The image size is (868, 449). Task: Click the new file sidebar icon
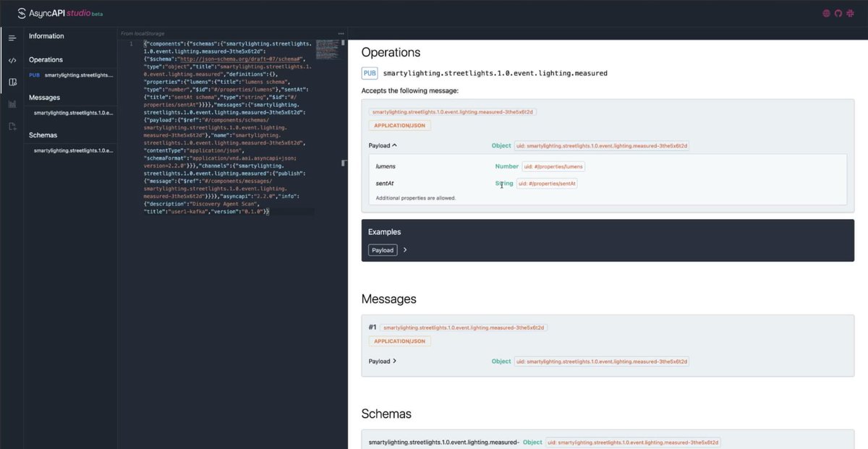tap(12, 127)
